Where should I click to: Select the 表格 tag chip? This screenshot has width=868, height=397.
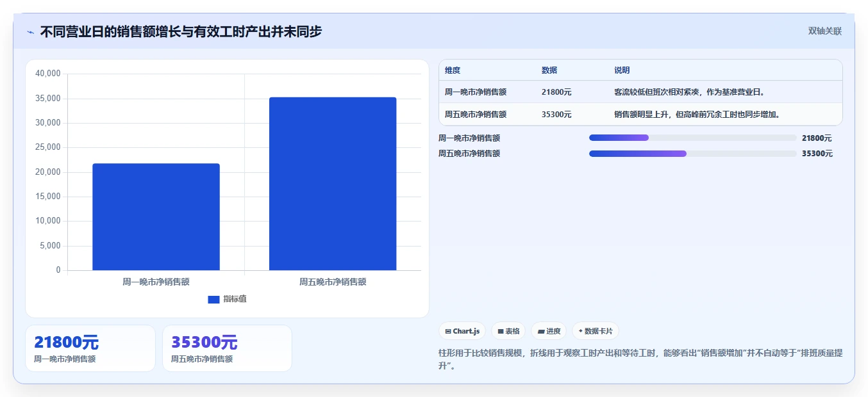pyautogui.click(x=508, y=331)
